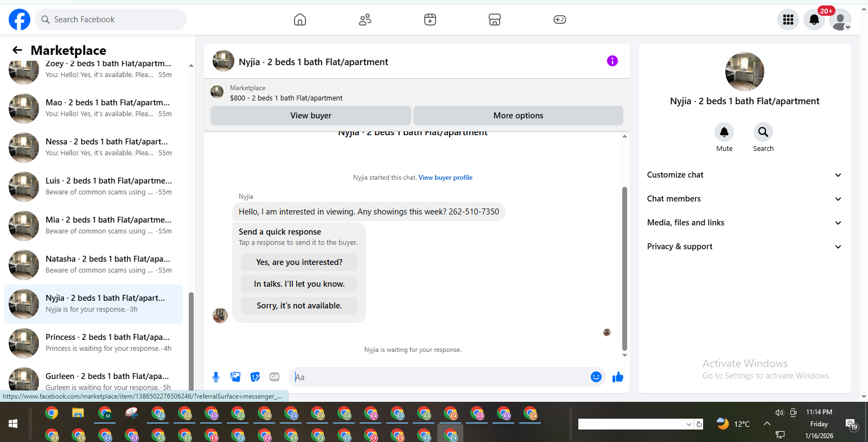Screen dimensions: 868x442
Task: Choose a GIF icon
Action: (x=275, y=377)
